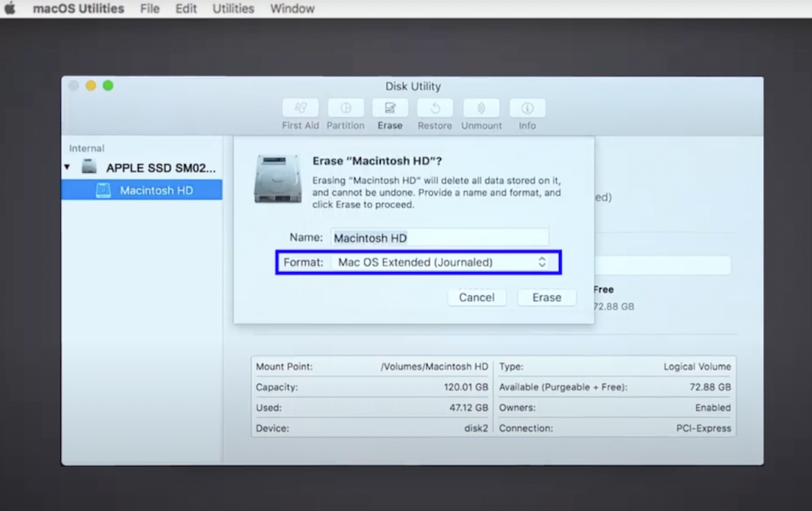This screenshot has height=511, width=812.
Task: Click the Unmount toolbar icon
Action: (481, 108)
